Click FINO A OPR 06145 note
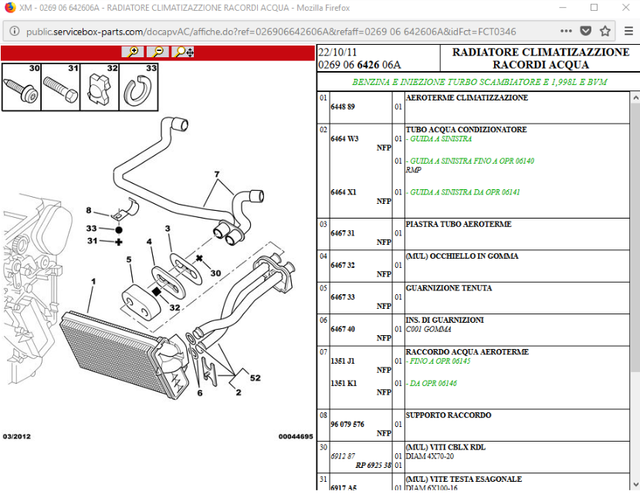This screenshot has height=495, width=640. pos(440,361)
